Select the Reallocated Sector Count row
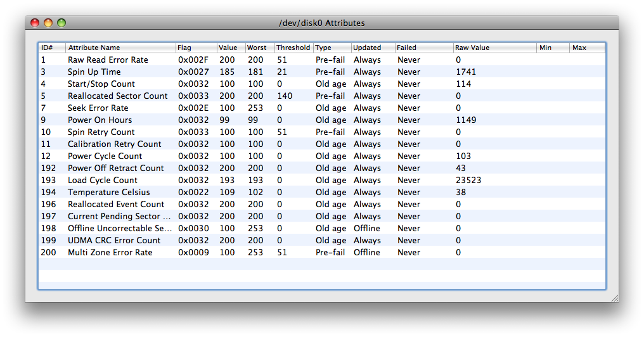 click(x=322, y=96)
